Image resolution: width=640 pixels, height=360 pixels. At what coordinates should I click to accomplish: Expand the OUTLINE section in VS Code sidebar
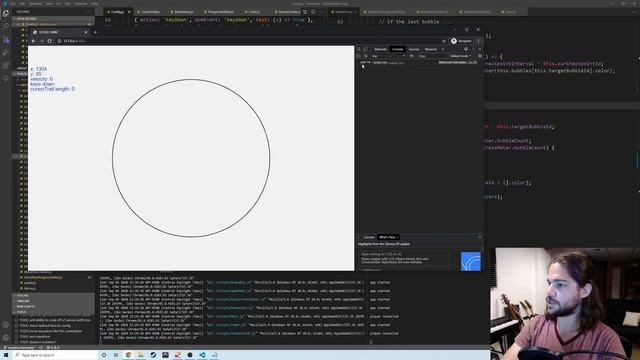click(x=53, y=296)
